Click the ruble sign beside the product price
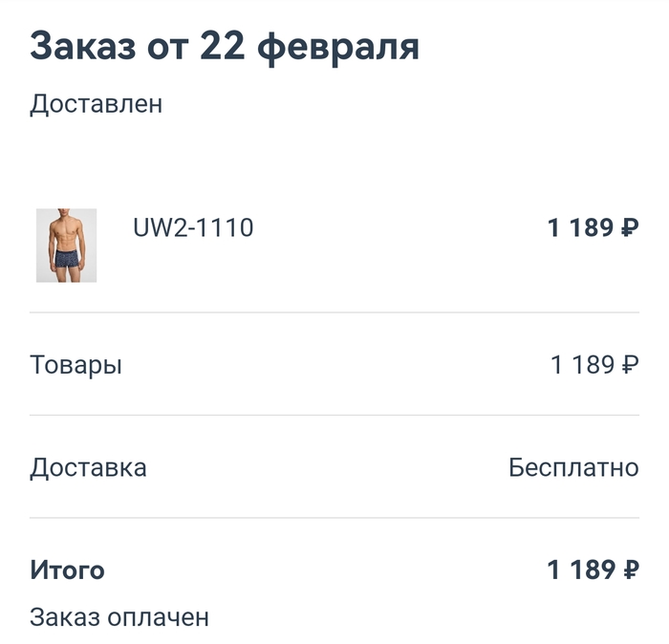Screen dimensions: 669x644 point(630,227)
